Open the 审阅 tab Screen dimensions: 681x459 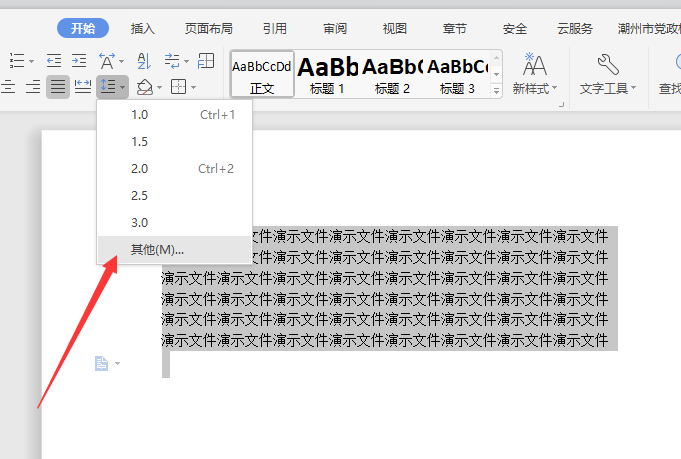(x=335, y=29)
